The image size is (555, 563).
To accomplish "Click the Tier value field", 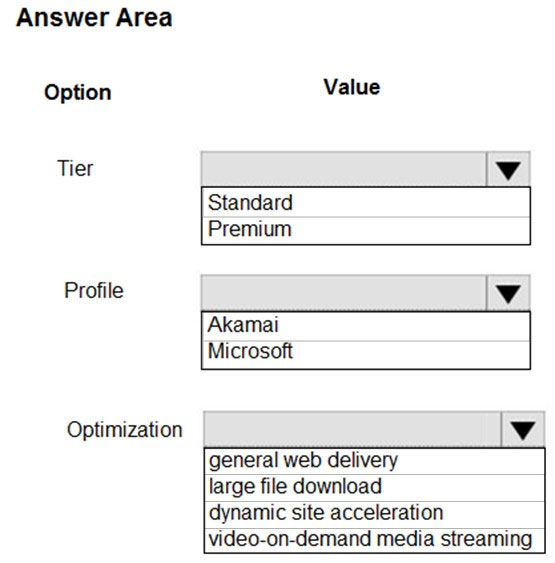I will click(344, 169).
